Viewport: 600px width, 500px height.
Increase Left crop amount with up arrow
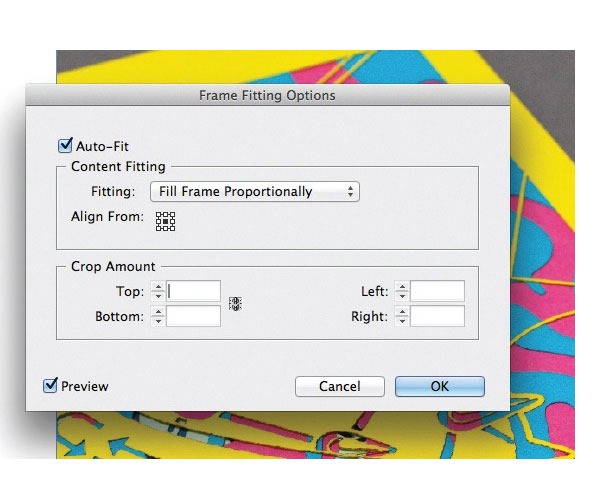tap(401, 287)
